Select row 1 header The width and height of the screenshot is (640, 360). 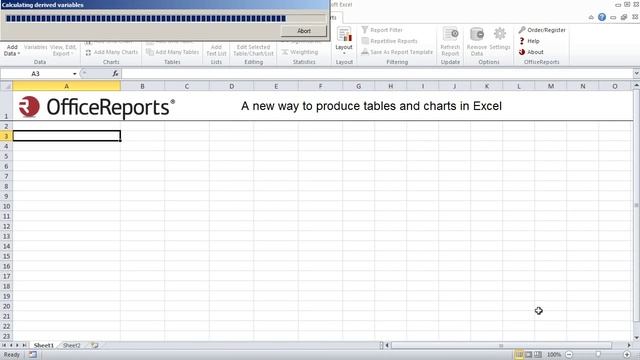point(6,106)
